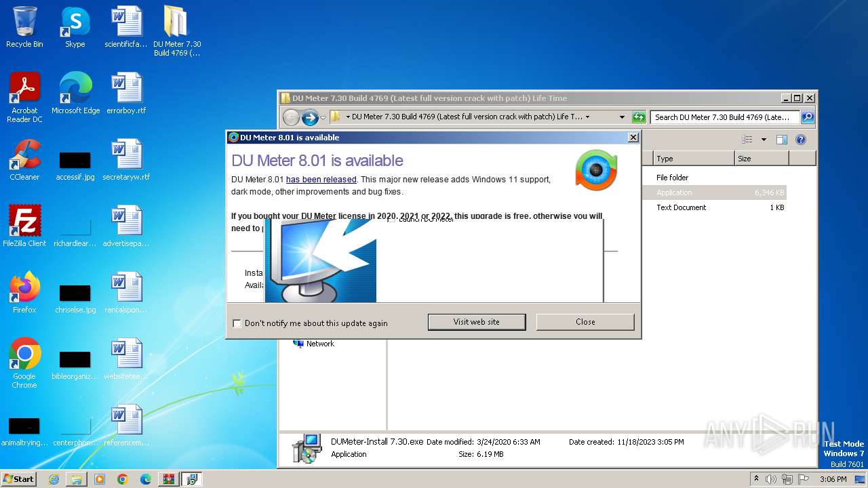This screenshot has height=488, width=868.
Task: Click the Visit web site button
Action: [477, 322]
